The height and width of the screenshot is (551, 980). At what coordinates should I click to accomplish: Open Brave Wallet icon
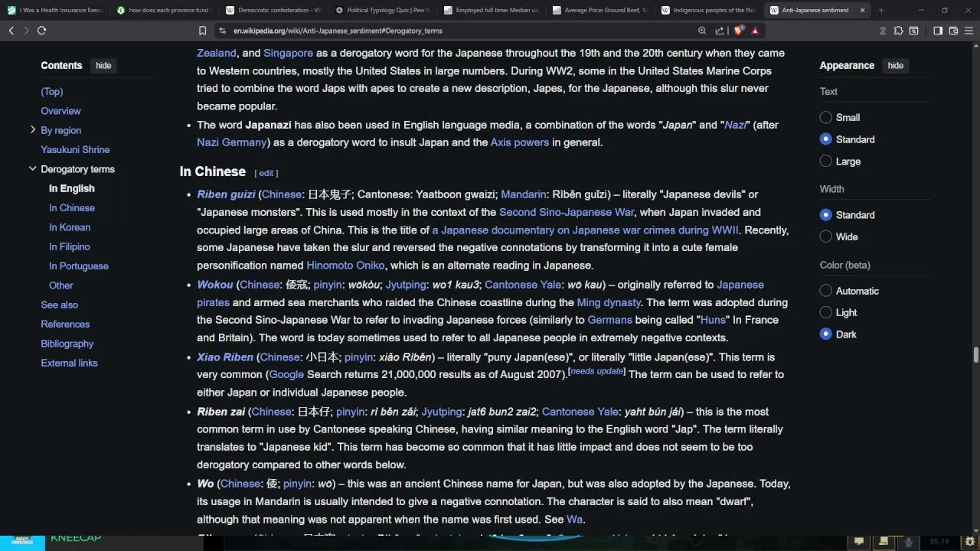[953, 31]
